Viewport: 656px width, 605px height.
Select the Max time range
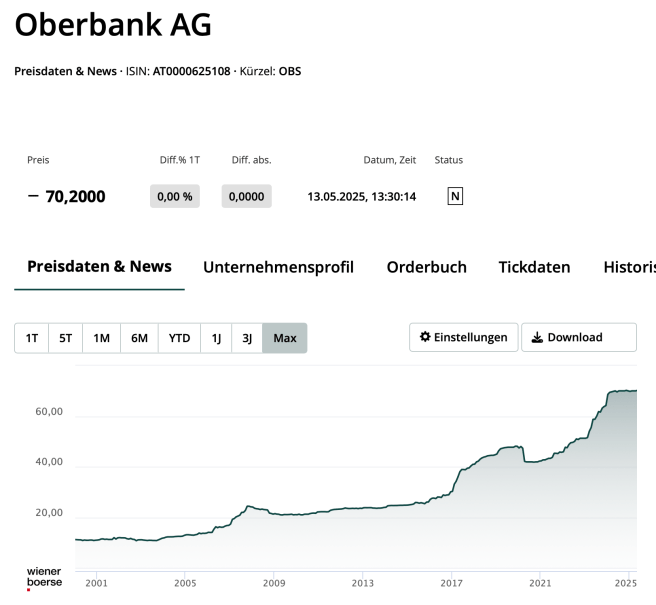coord(285,338)
